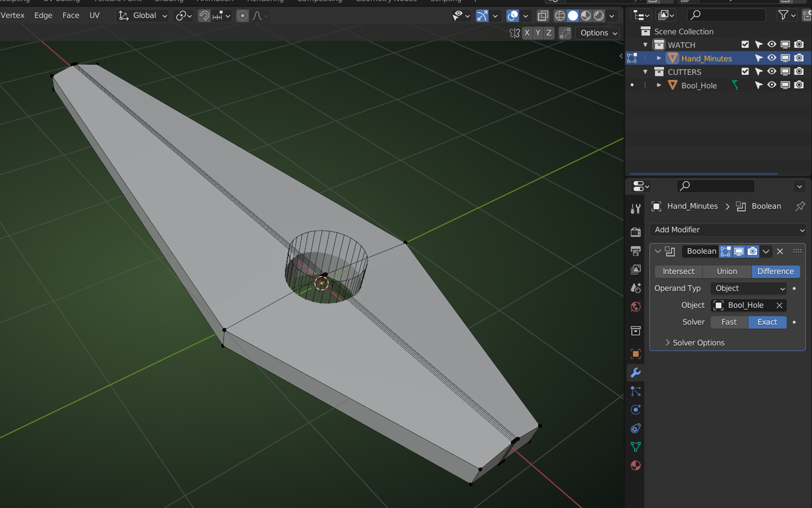Switch to solid viewport shading

coord(573,16)
